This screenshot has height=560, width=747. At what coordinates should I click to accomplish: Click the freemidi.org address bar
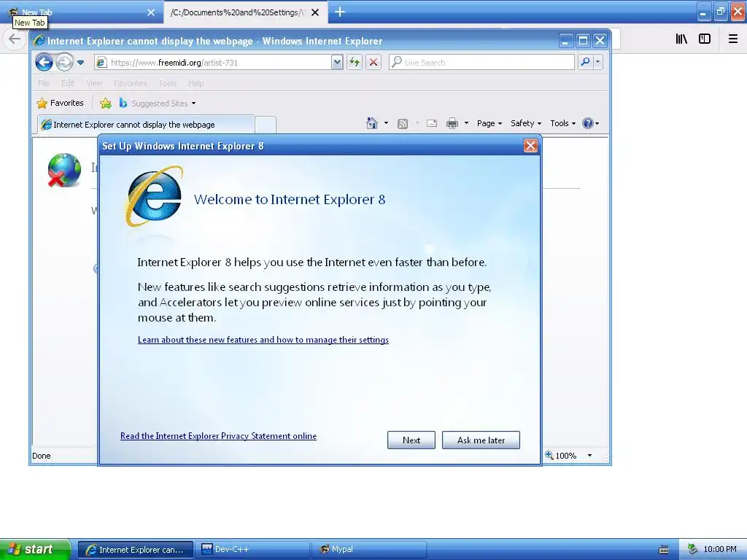(x=213, y=63)
